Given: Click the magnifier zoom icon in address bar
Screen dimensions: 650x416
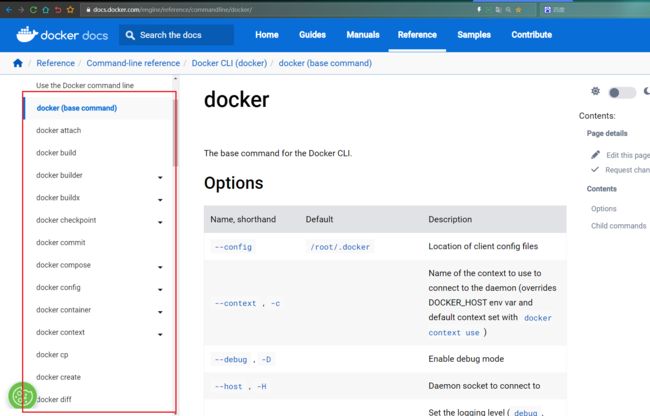Looking at the screenshot, I should point(508,10).
